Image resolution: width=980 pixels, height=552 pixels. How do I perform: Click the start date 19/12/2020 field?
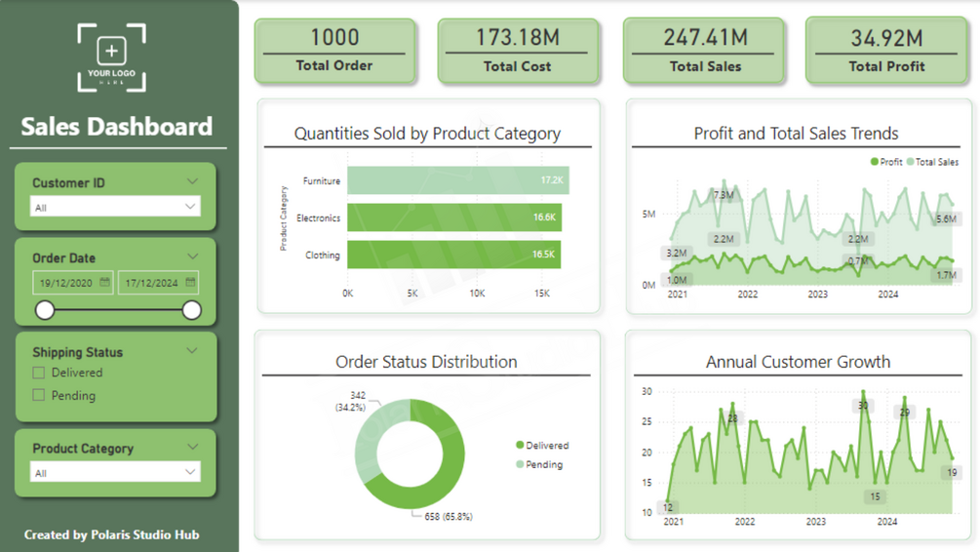(72, 283)
